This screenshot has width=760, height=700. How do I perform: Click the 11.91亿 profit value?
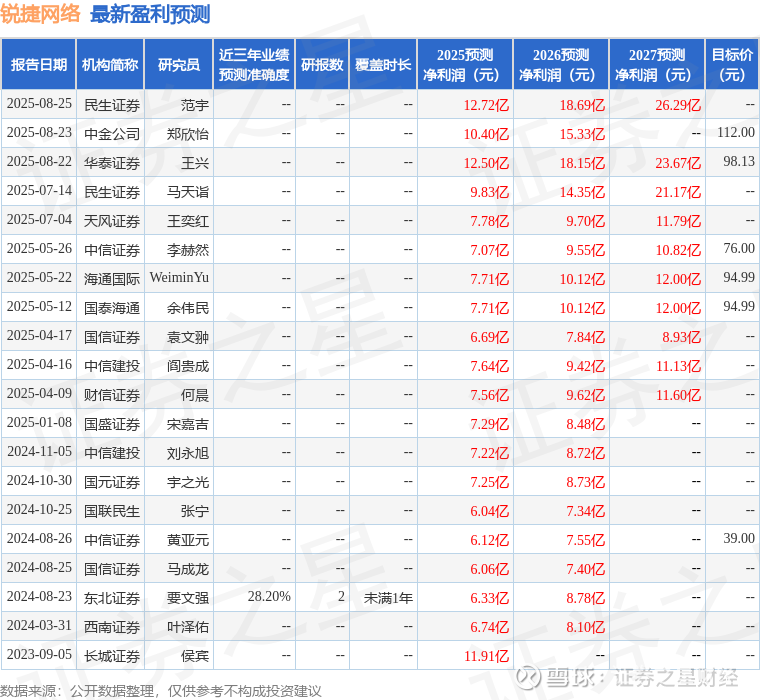coord(486,656)
